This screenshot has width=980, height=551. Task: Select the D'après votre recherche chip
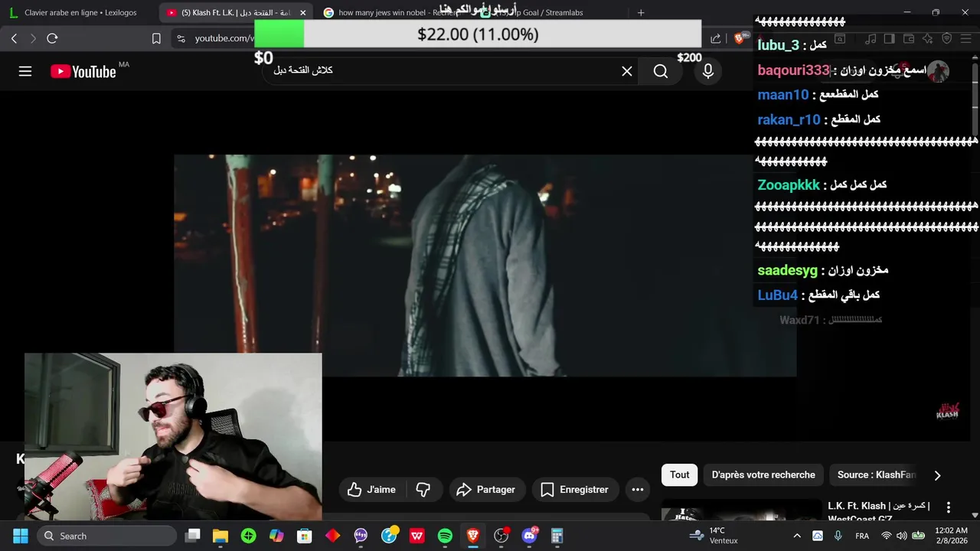pyautogui.click(x=763, y=474)
